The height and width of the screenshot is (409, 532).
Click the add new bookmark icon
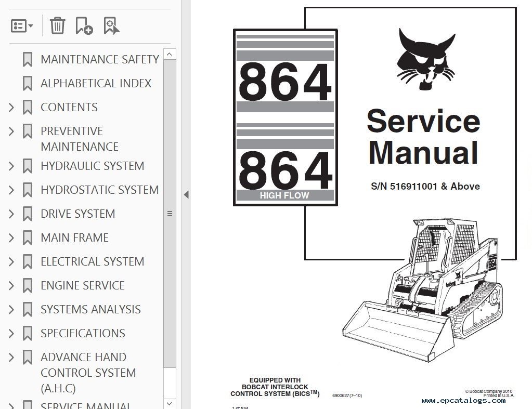(84, 26)
